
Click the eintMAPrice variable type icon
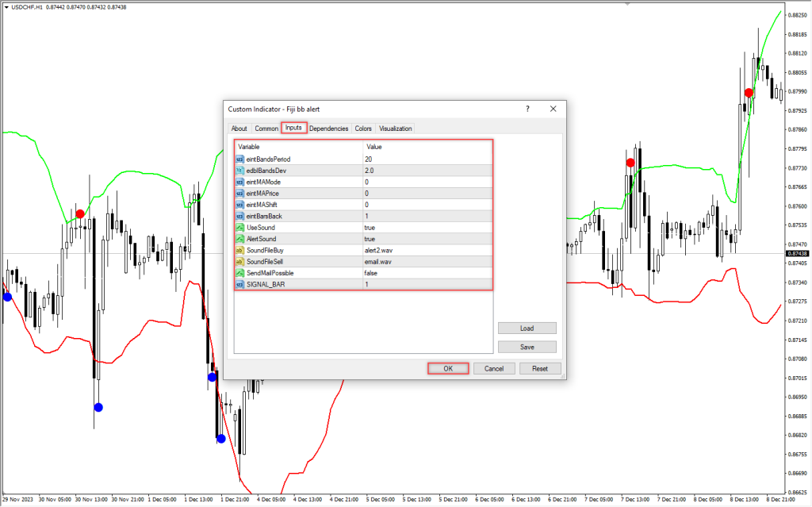click(x=239, y=194)
